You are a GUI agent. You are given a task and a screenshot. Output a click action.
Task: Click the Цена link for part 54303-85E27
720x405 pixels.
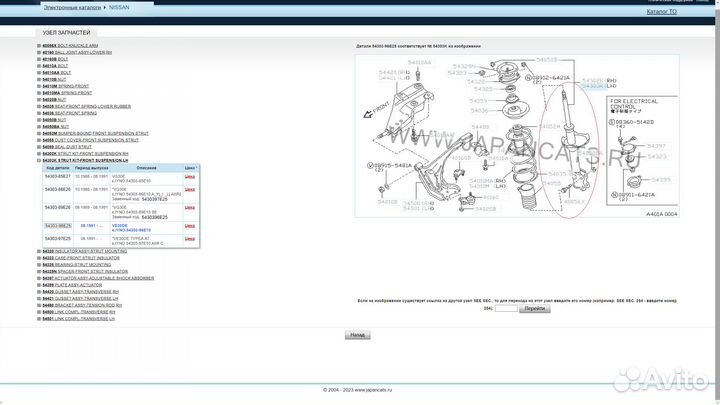(190, 176)
